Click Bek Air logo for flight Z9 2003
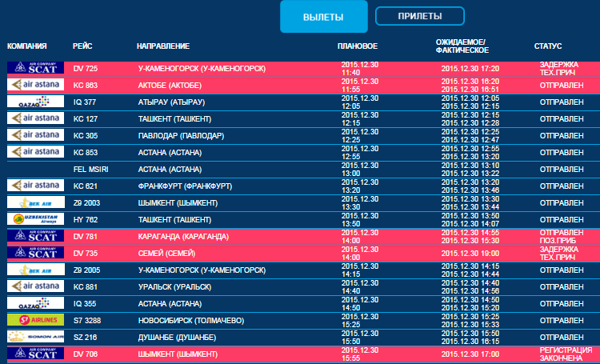 (x=34, y=202)
